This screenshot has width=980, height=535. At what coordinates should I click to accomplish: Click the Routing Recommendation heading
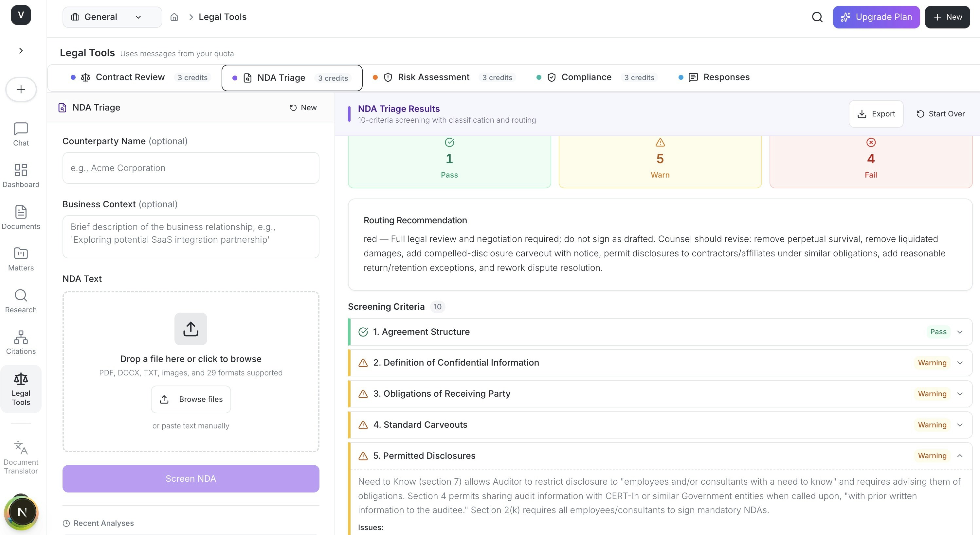(x=415, y=221)
